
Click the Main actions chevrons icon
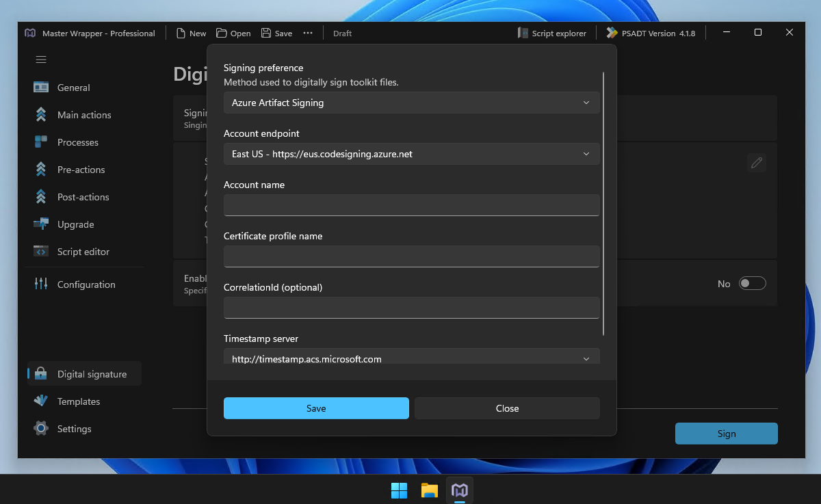coord(41,115)
